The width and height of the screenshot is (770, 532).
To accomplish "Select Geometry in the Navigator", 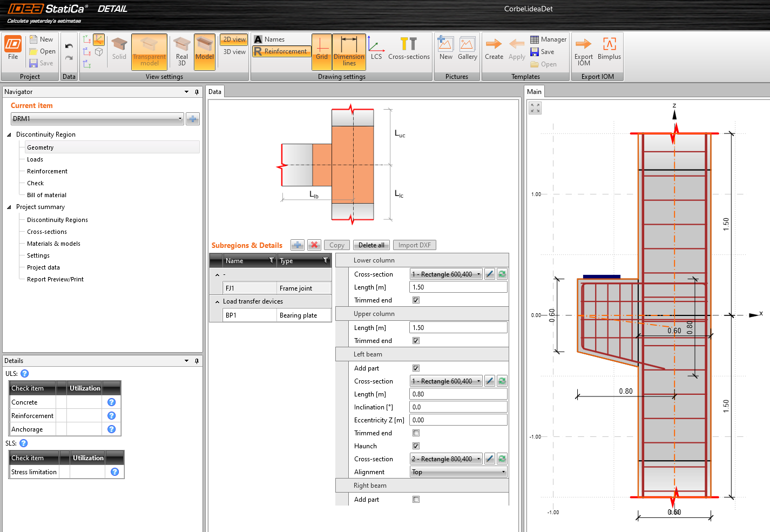I will click(40, 147).
